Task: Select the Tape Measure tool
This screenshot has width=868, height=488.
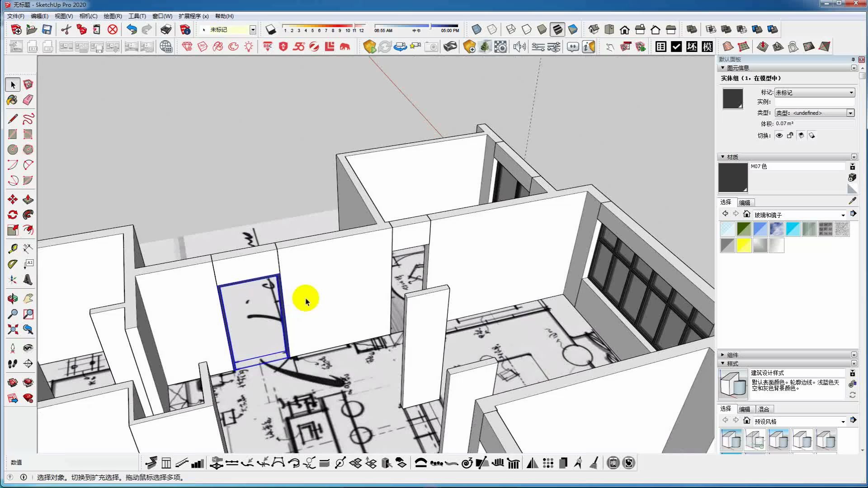Action: [12, 249]
